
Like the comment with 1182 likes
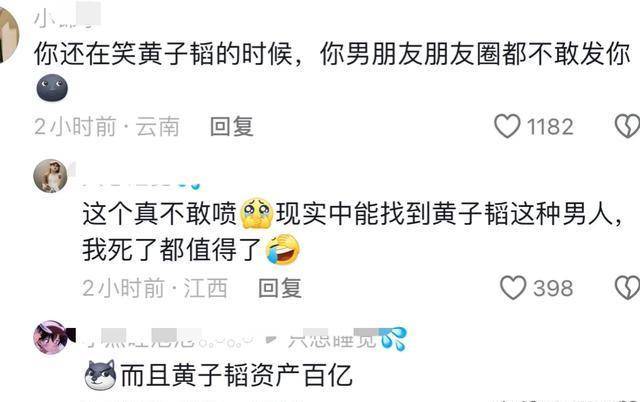point(507,126)
